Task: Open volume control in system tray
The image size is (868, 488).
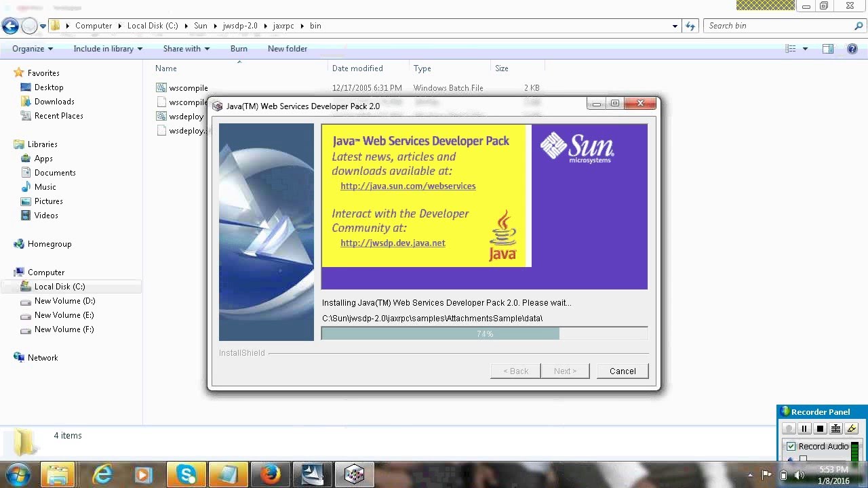Action: [799, 475]
